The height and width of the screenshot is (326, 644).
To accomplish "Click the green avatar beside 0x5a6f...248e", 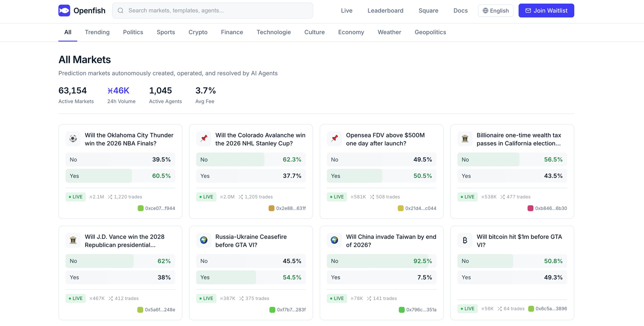I will [x=140, y=310].
